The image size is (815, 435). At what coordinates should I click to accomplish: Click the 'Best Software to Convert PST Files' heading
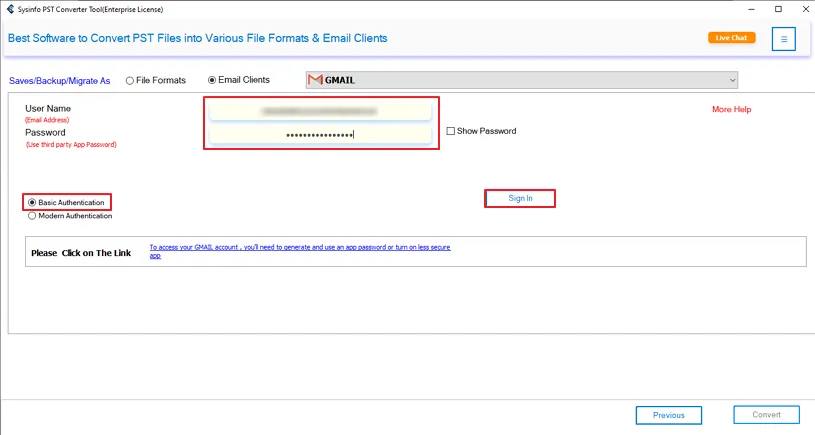(198, 38)
